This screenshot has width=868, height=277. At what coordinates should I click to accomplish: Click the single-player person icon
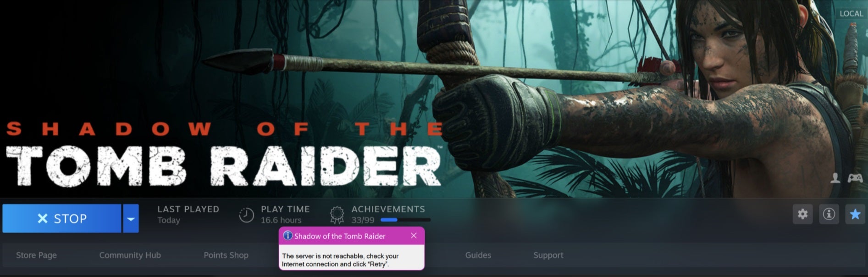point(835,178)
